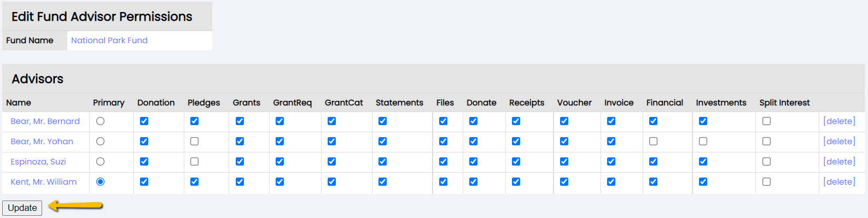The image size is (868, 218).
Task: Uncheck Grants for Bear, Mr. Yohan
Action: (240, 142)
